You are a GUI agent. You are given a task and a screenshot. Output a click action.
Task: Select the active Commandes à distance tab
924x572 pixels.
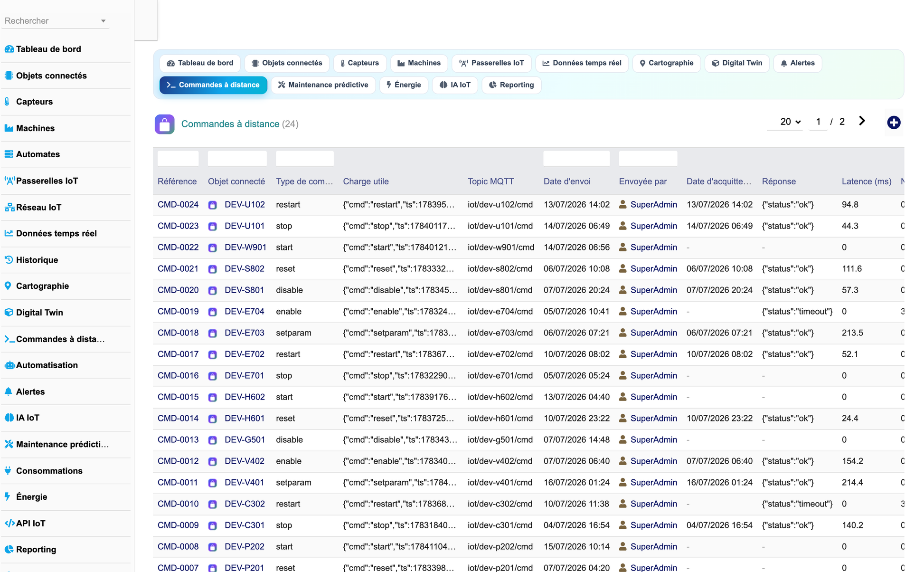click(x=213, y=85)
